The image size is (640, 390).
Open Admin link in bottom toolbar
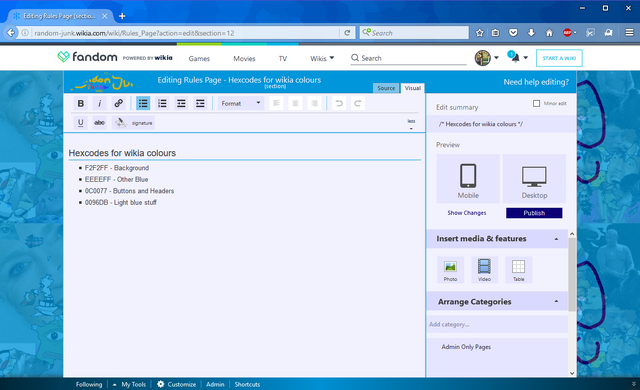pyautogui.click(x=215, y=384)
